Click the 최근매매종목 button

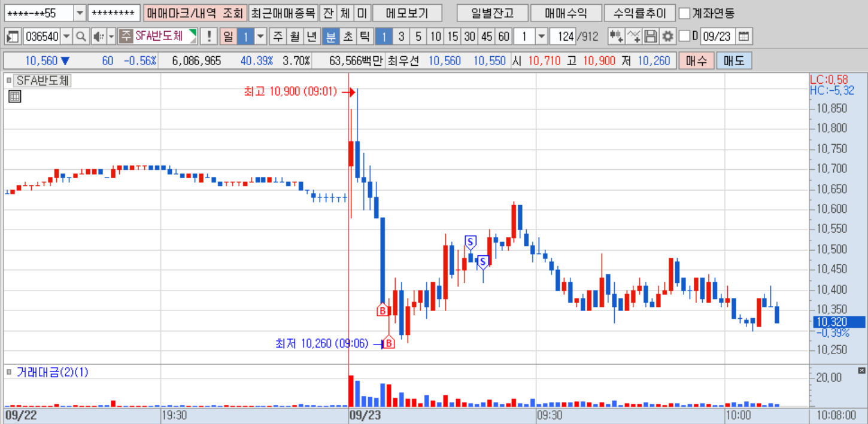pos(283,13)
